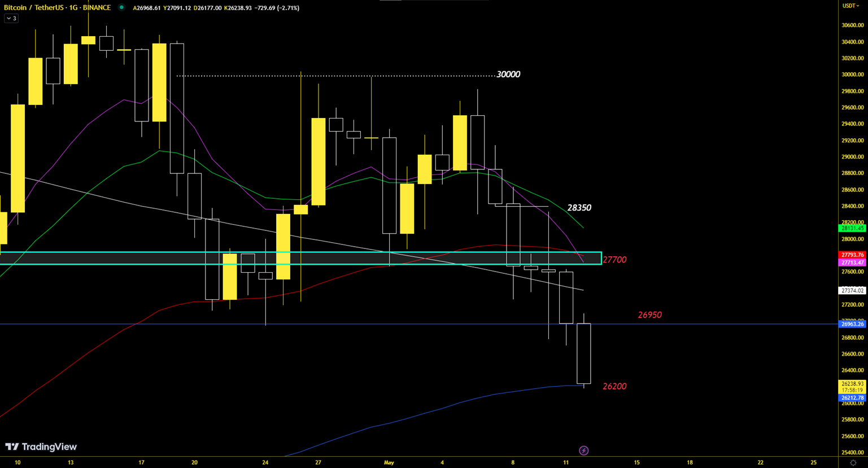Click the magenta 27713.47 price label

pos(852,263)
